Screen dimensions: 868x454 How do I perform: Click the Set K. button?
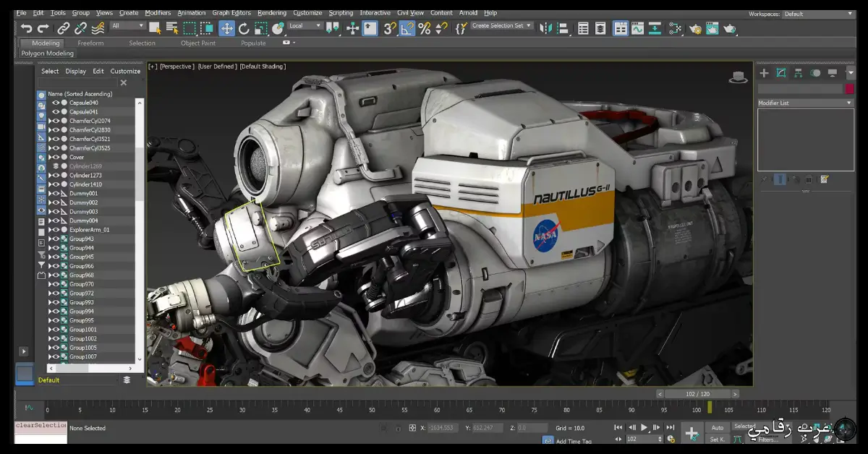point(717,439)
